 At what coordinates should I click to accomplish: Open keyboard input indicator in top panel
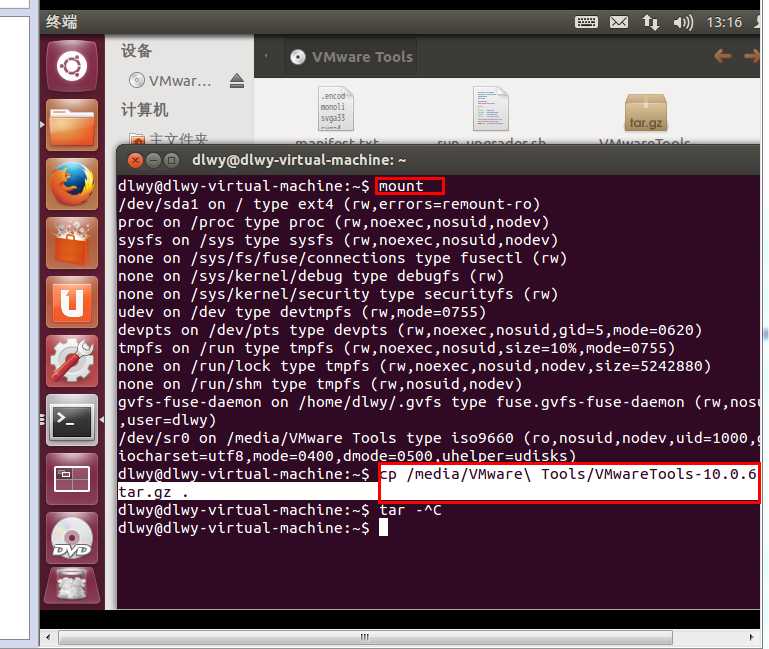point(586,22)
